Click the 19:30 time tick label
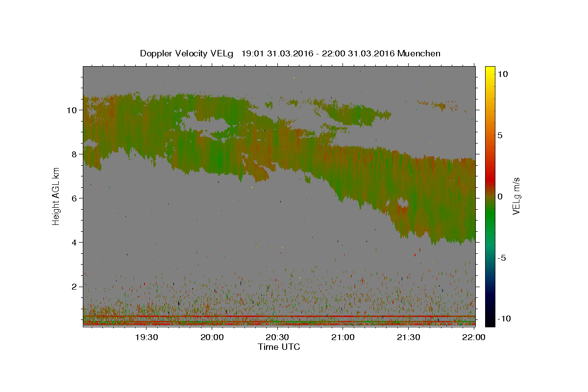The image size is (588, 392). coord(147,337)
